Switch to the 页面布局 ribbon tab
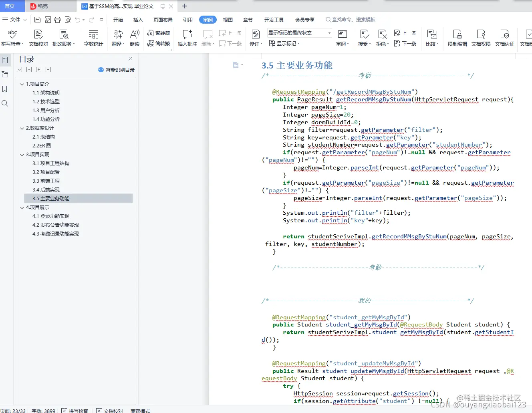Screen dimensions: 532x413 click(163, 20)
